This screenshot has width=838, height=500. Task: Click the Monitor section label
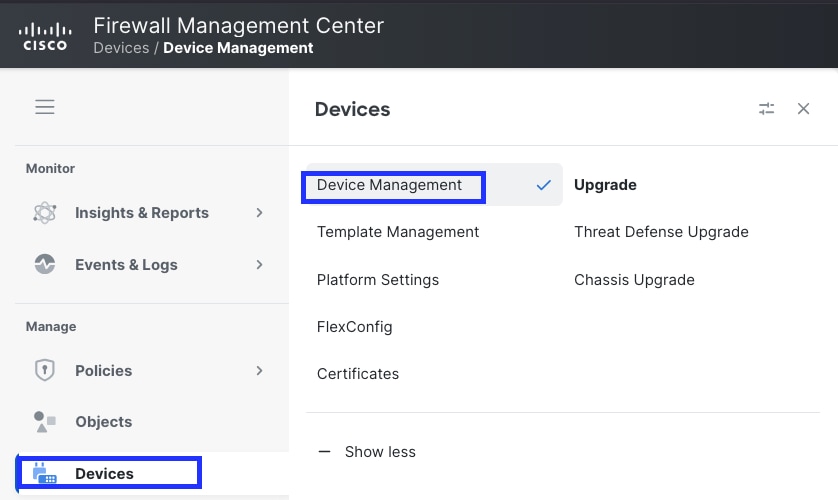click(x=50, y=168)
